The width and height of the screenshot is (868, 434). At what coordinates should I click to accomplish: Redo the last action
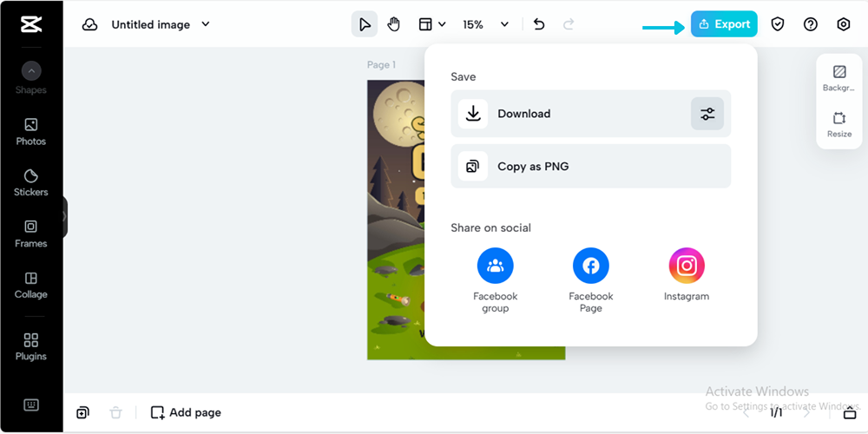pos(569,24)
